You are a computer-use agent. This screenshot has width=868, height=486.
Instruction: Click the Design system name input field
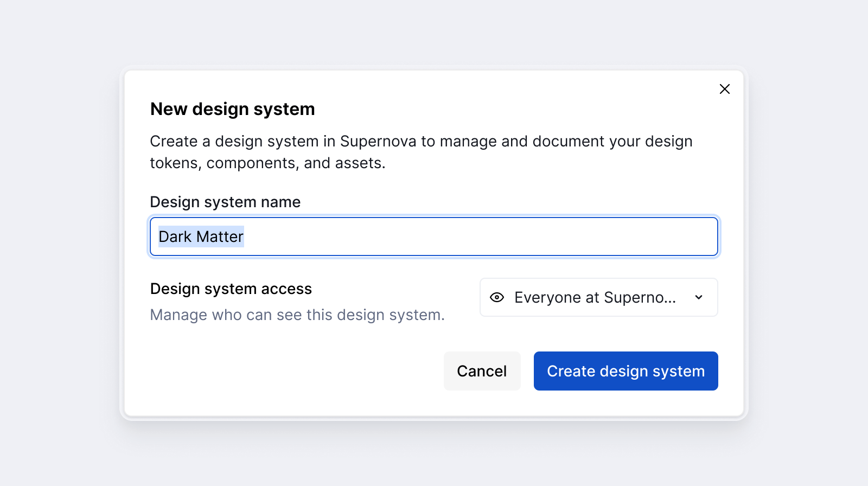(x=434, y=236)
